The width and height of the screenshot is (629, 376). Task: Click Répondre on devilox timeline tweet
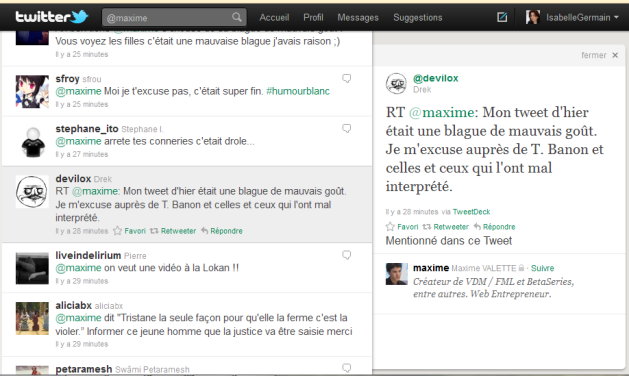pos(226,231)
